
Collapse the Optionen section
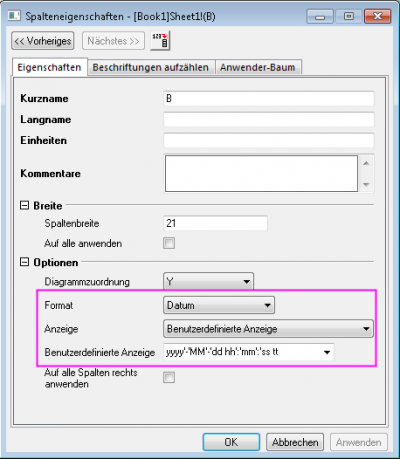tap(24, 262)
